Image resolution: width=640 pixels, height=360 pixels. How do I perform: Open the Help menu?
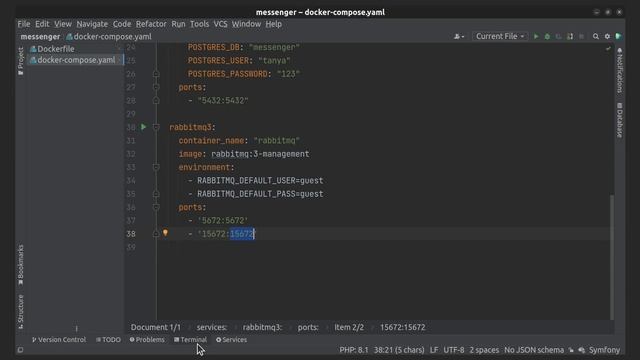click(x=273, y=24)
